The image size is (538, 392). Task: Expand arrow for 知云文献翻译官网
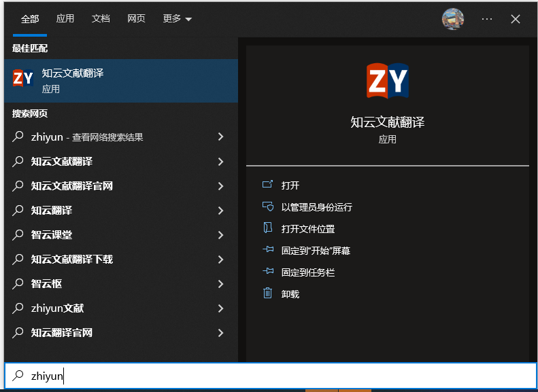click(221, 186)
